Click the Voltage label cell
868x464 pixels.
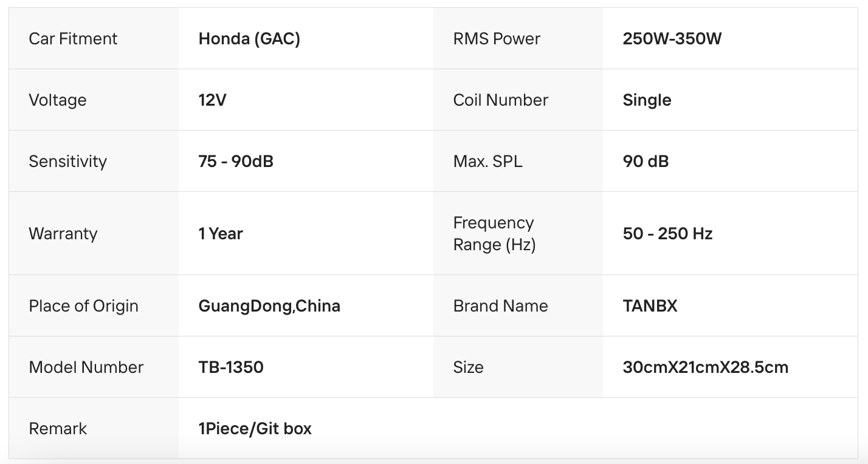tap(58, 100)
